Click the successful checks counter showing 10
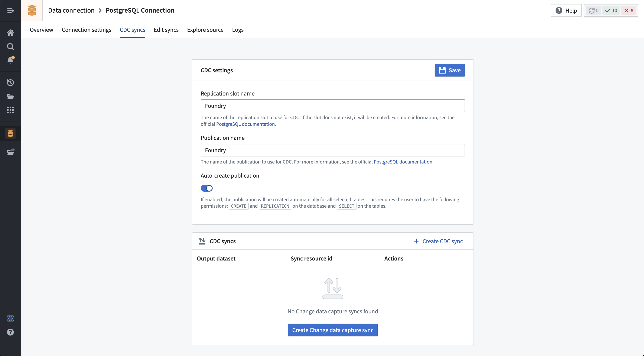The image size is (644, 356). (x=611, y=10)
